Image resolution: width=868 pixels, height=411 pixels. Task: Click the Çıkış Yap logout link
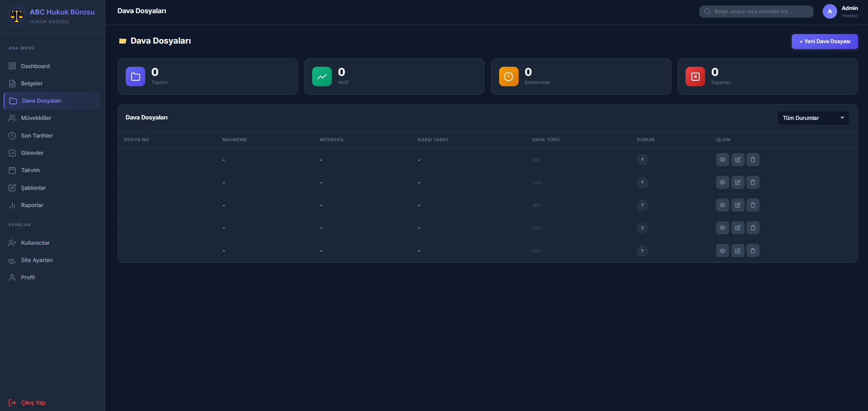click(x=27, y=403)
